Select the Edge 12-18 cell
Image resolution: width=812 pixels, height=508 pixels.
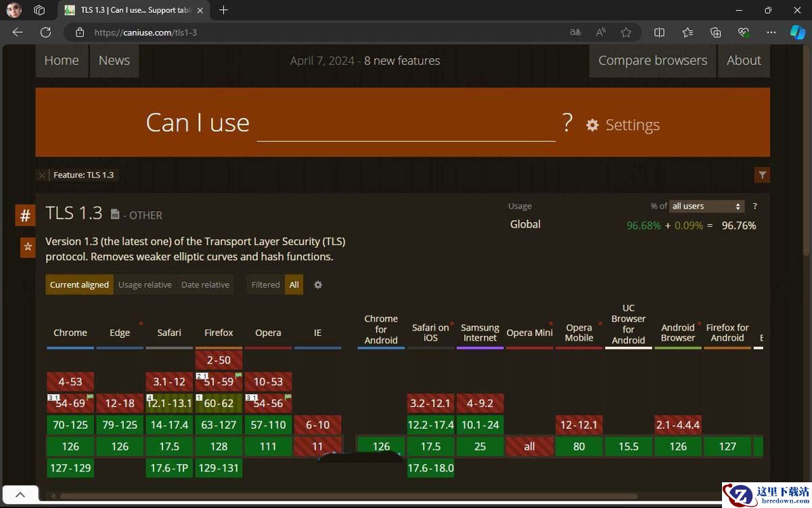(x=120, y=403)
